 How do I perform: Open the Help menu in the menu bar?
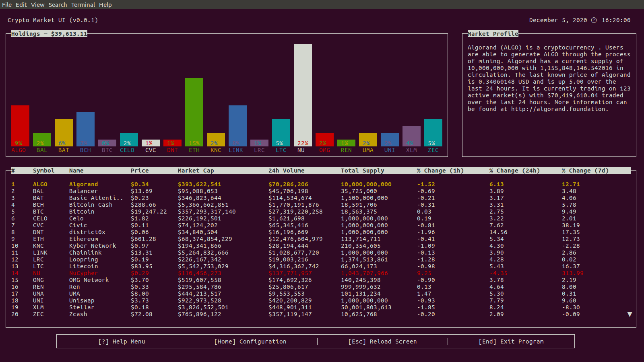point(105,5)
